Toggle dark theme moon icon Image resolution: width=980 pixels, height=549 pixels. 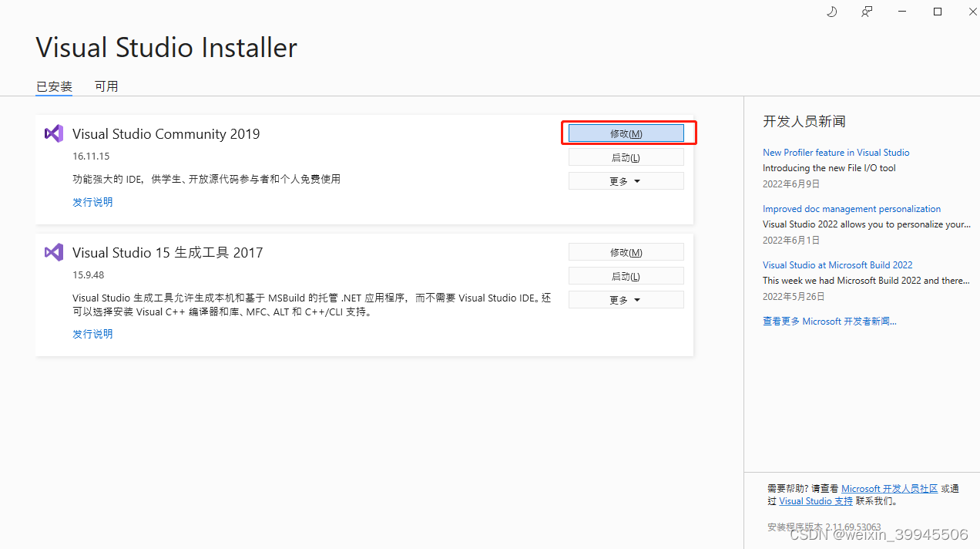point(832,12)
